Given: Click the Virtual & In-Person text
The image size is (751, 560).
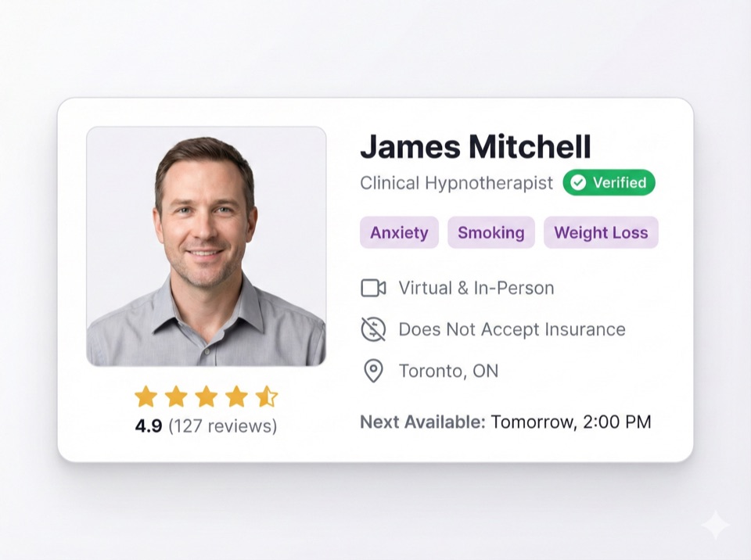Looking at the screenshot, I should coord(476,288).
